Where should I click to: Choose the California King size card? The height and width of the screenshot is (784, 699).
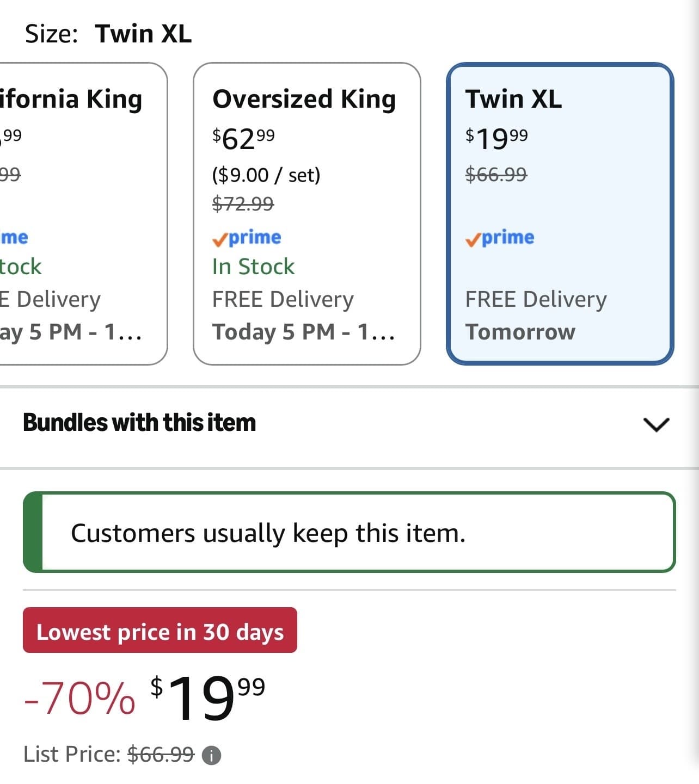pos(83,214)
